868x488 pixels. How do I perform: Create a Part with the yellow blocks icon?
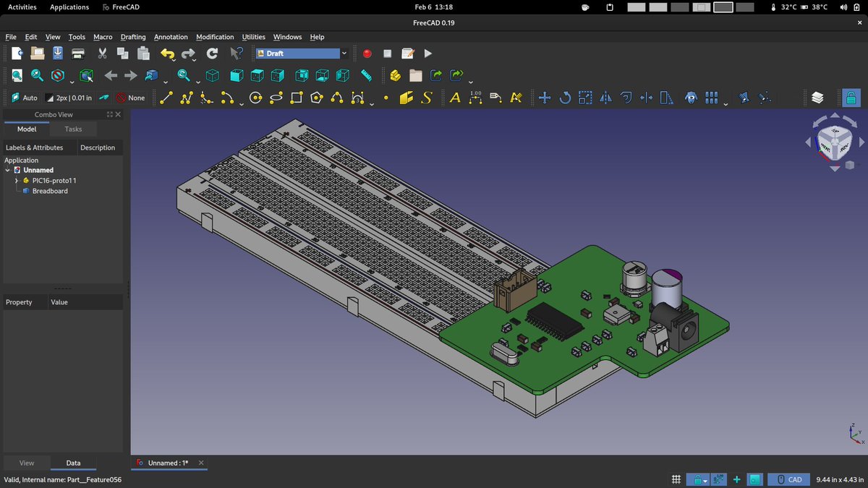[395, 75]
